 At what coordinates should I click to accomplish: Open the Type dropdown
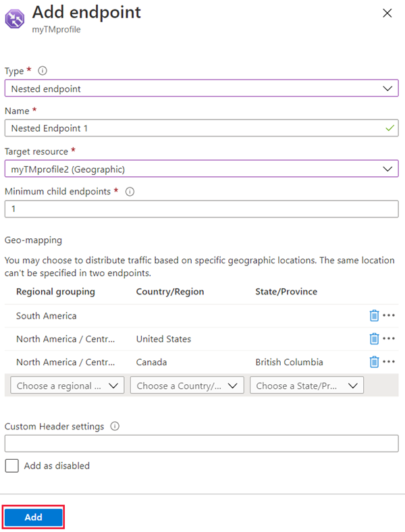tap(201, 88)
